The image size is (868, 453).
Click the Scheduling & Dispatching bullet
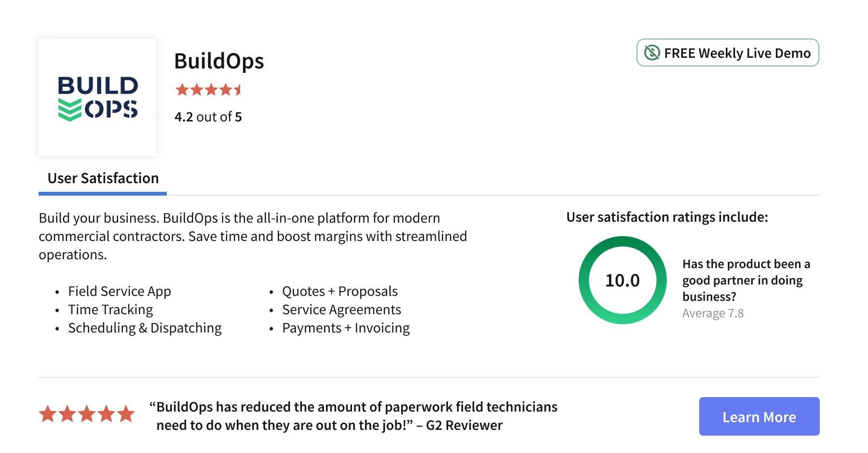point(145,328)
